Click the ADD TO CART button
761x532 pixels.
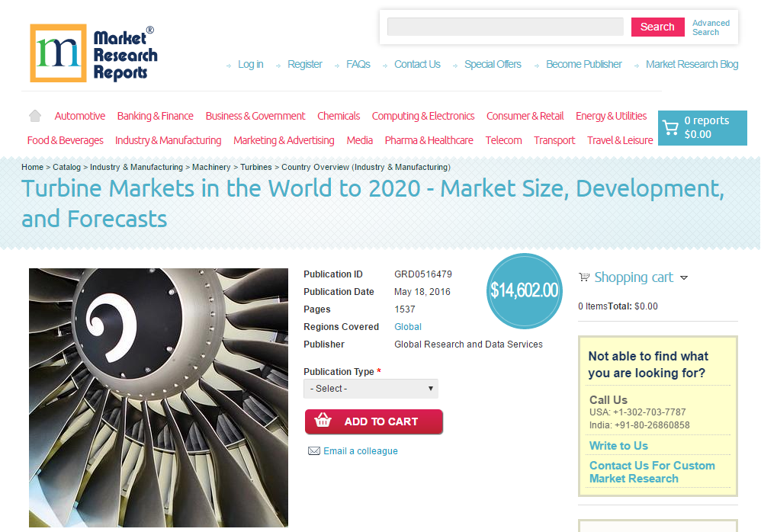pos(374,421)
